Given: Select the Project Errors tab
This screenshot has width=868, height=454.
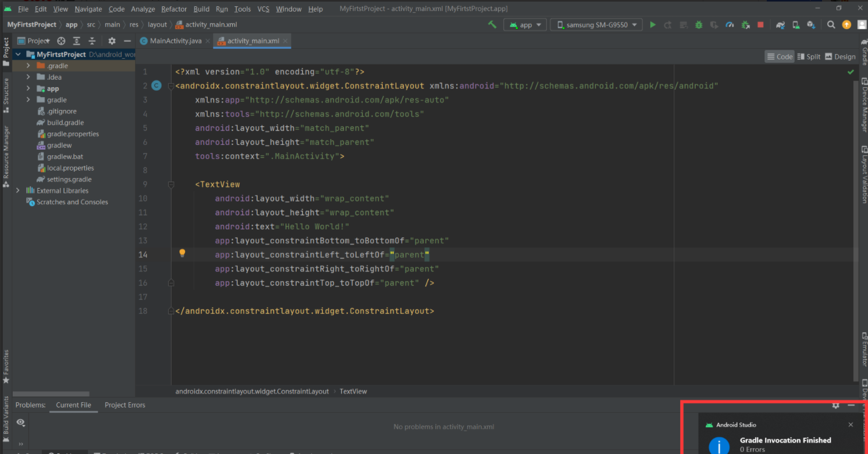Looking at the screenshot, I should pos(124,405).
